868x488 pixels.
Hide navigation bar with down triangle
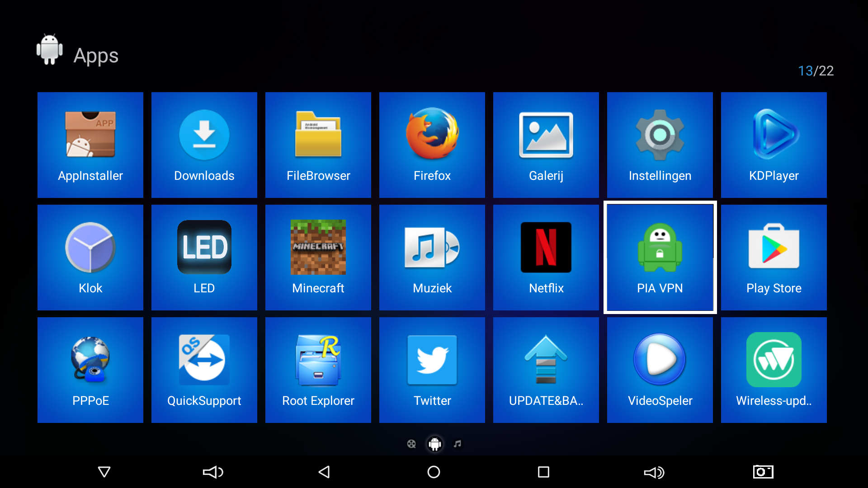[104, 472]
